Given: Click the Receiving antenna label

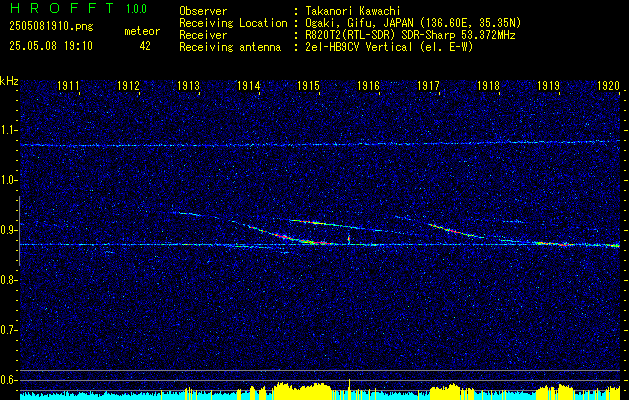Looking at the screenshot, I should [230, 47].
